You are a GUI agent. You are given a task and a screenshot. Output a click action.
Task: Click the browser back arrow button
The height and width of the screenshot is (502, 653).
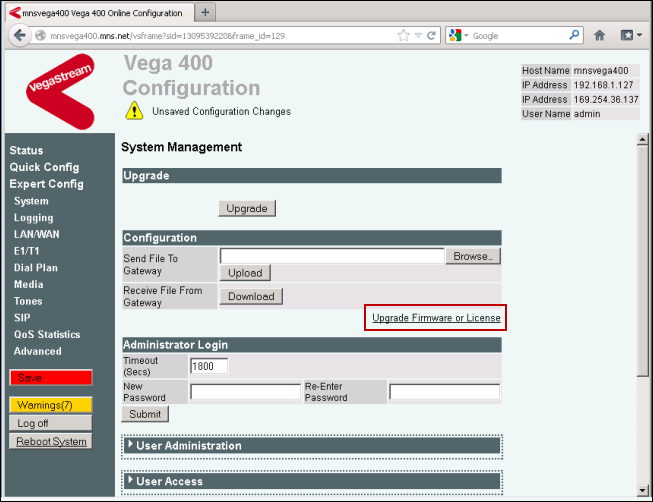19,35
